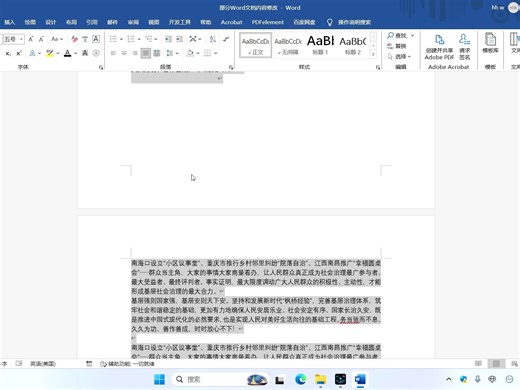
Task: Open font dialog launcher
Action: tap(101, 67)
